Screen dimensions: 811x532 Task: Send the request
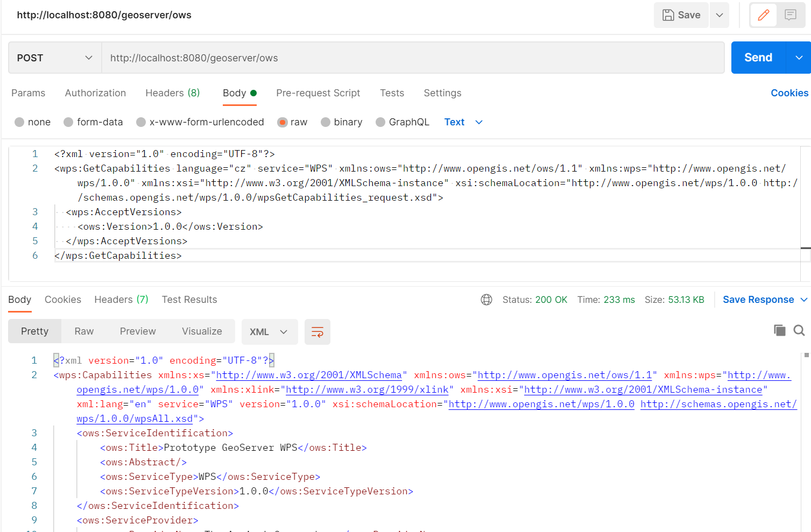coord(758,58)
